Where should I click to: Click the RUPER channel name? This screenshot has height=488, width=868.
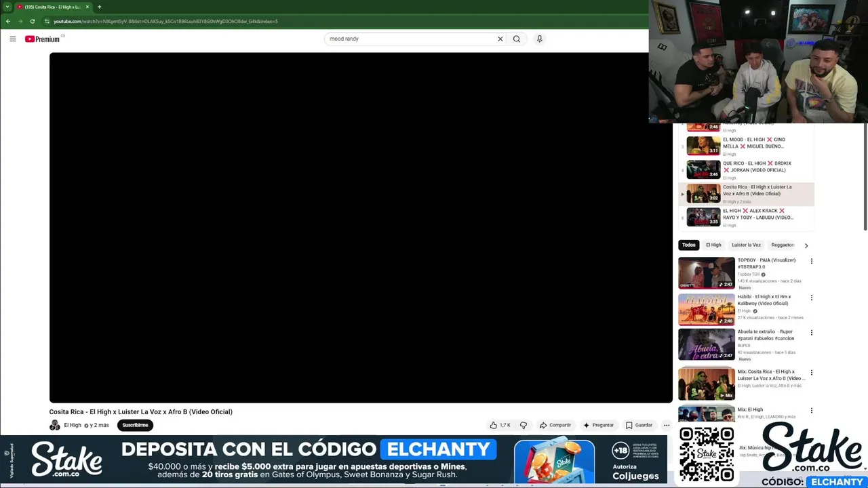point(744,346)
